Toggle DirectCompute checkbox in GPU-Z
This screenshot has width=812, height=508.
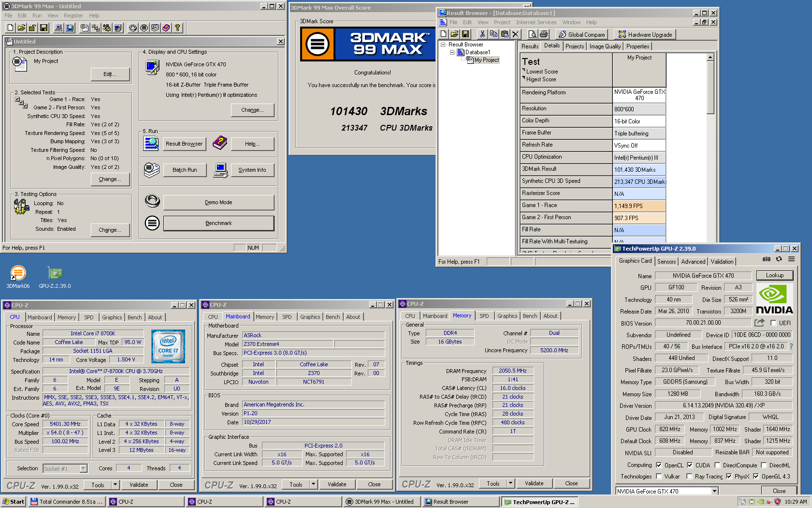click(717, 465)
